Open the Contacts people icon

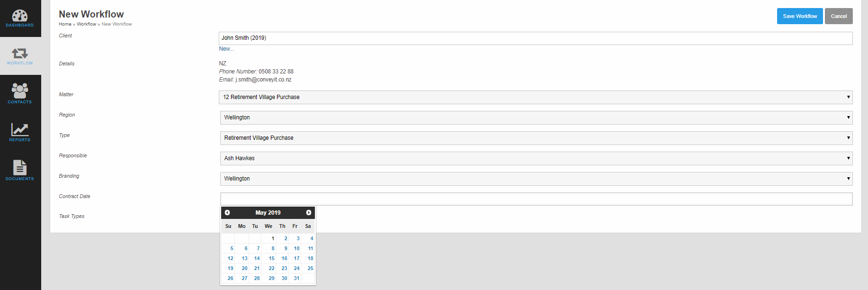click(x=20, y=91)
